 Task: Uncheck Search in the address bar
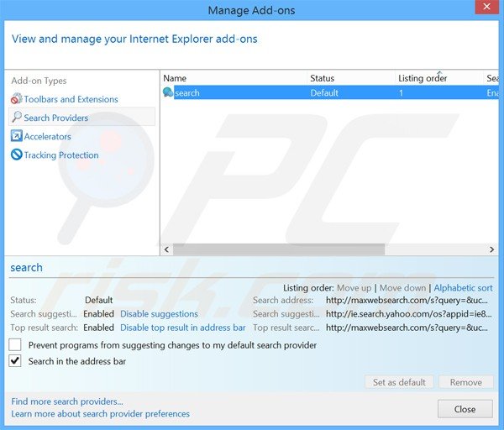pos(15,360)
